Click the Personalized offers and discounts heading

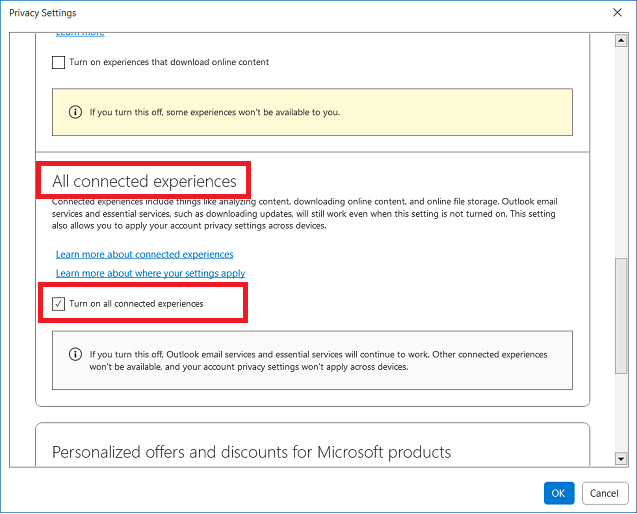pos(251,452)
